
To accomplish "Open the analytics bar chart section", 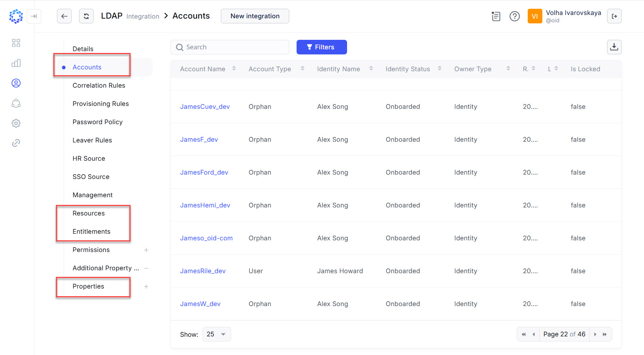I will point(16,63).
